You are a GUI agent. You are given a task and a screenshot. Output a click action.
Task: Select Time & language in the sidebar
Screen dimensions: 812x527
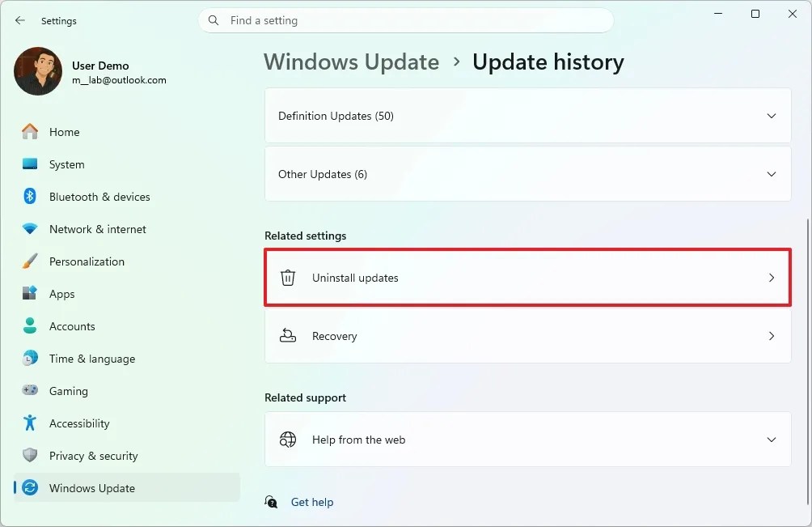point(91,359)
